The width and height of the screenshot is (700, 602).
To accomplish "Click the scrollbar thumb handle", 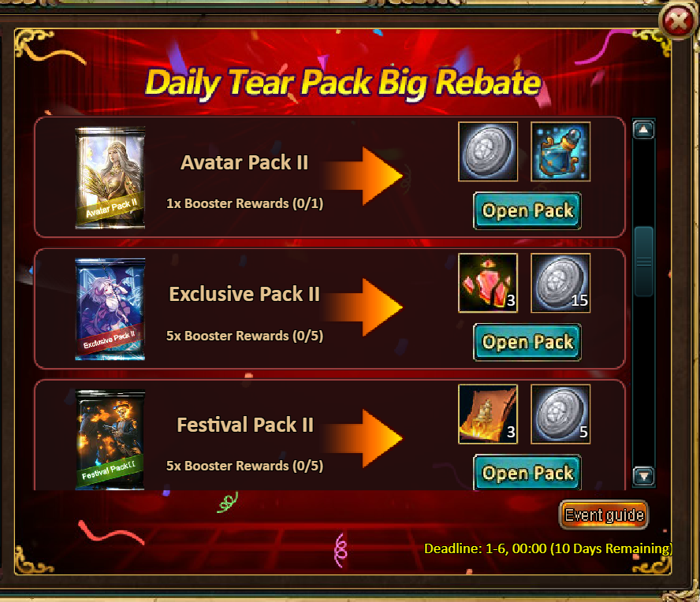I will pos(643,262).
